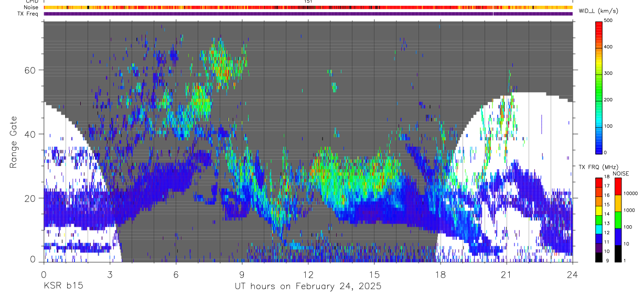The height and width of the screenshot is (297, 644).
Task: Click the '20' tick on the Range Gate axis
Action: (30, 198)
